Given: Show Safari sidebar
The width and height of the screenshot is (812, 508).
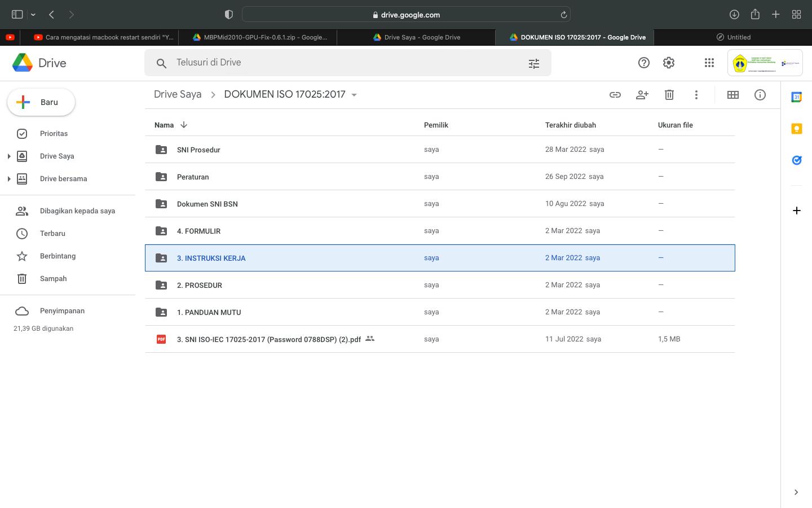Looking at the screenshot, I should point(17,15).
